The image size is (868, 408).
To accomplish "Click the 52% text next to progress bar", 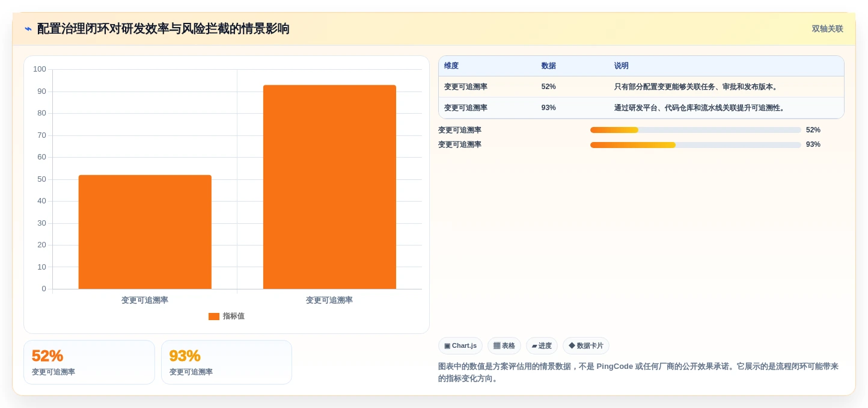I will [x=813, y=130].
